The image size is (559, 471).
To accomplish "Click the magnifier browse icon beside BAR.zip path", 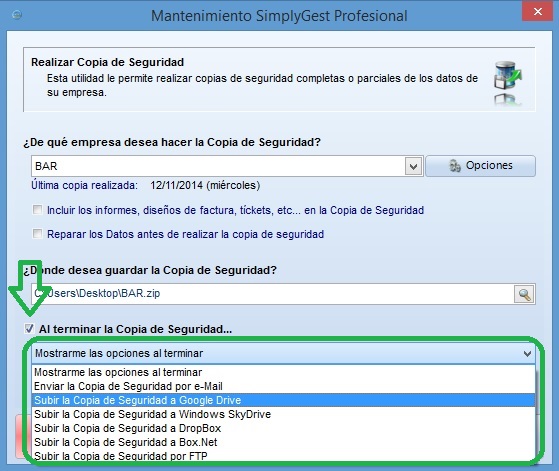I will pos(524,295).
